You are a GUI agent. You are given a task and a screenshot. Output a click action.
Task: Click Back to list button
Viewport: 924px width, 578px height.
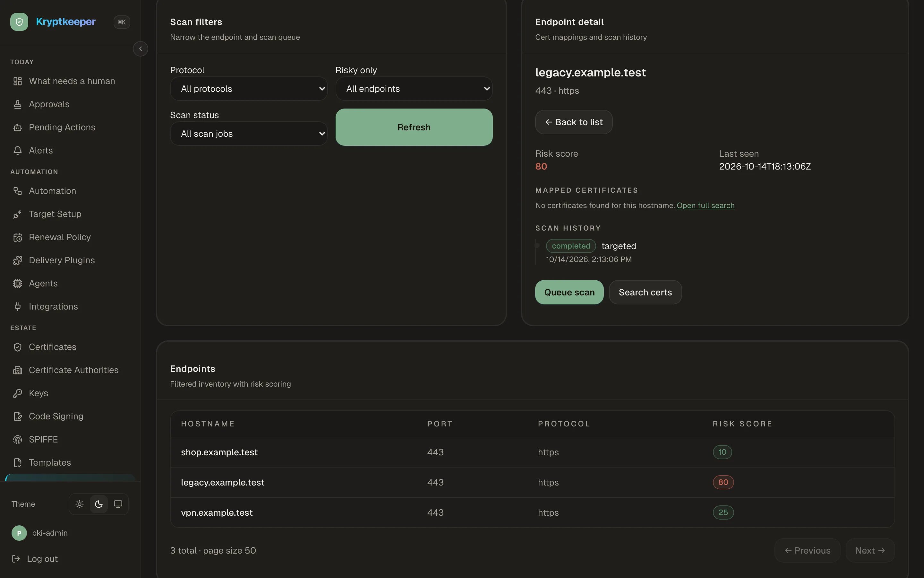[574, 122]
